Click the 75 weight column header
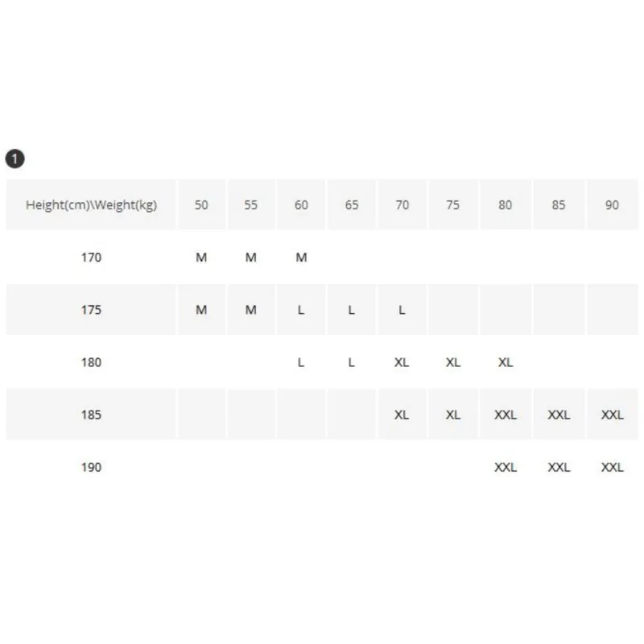 pyautogui.click(x=453, y=205)
